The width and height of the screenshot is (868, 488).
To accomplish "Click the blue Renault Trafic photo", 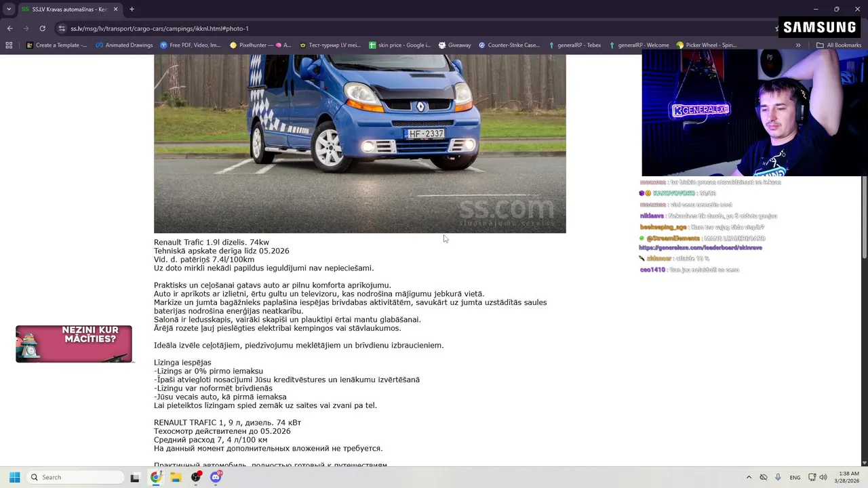I will tap(359, 144).
